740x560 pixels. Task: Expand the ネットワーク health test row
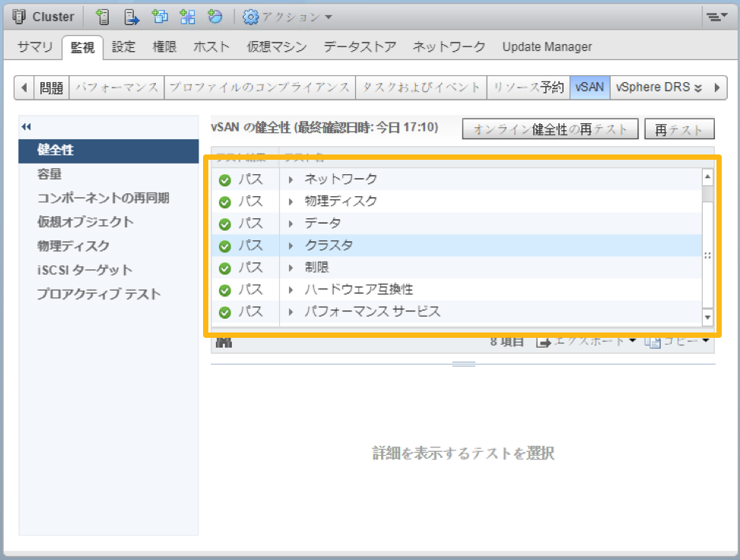[291, 180]
